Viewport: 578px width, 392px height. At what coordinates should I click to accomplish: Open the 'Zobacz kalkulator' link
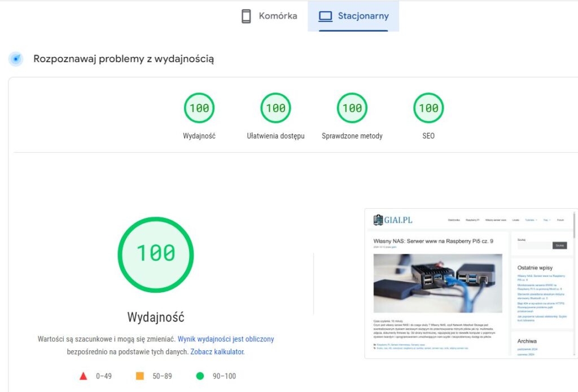[x=217, y=351]
